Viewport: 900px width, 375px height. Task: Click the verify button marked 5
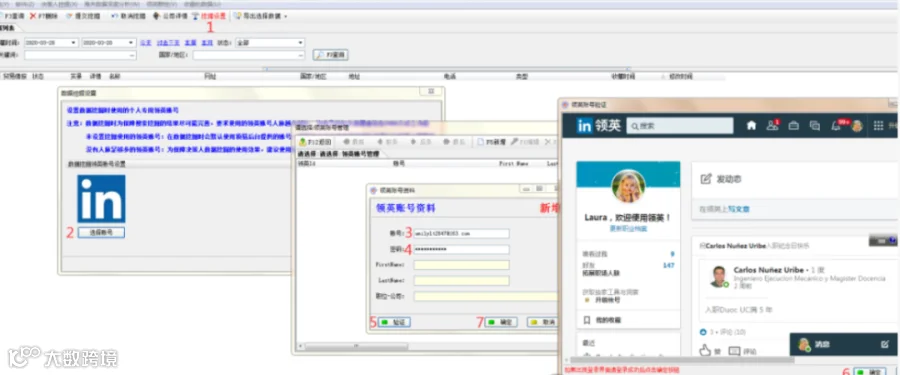[x=394, y=323]
